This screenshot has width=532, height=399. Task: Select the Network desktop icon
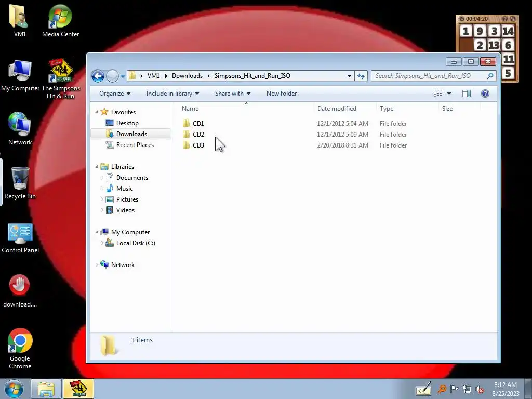(20, 129)
